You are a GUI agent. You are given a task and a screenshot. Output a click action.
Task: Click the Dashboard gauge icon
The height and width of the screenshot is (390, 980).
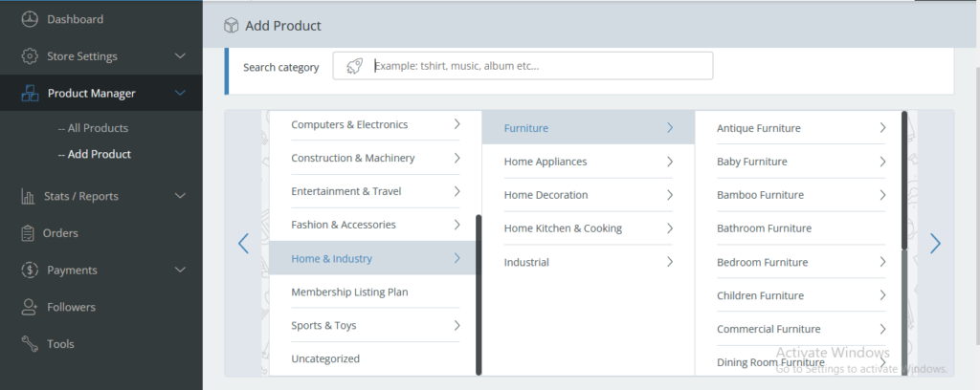click(x=30, y=19)
